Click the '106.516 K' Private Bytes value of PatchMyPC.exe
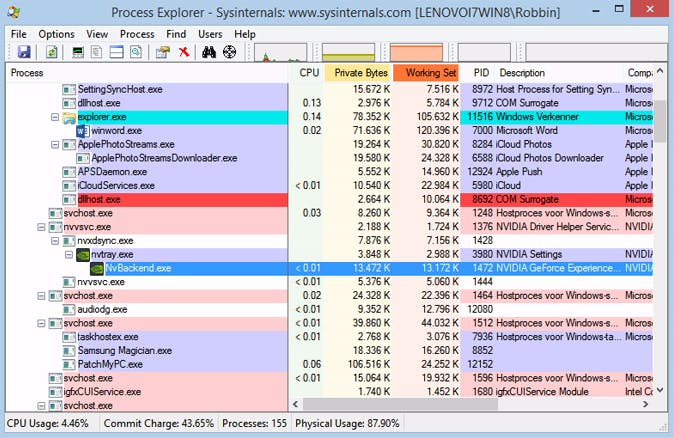The width and height of the screenshot is (674, 438). [x=369, y=364]
